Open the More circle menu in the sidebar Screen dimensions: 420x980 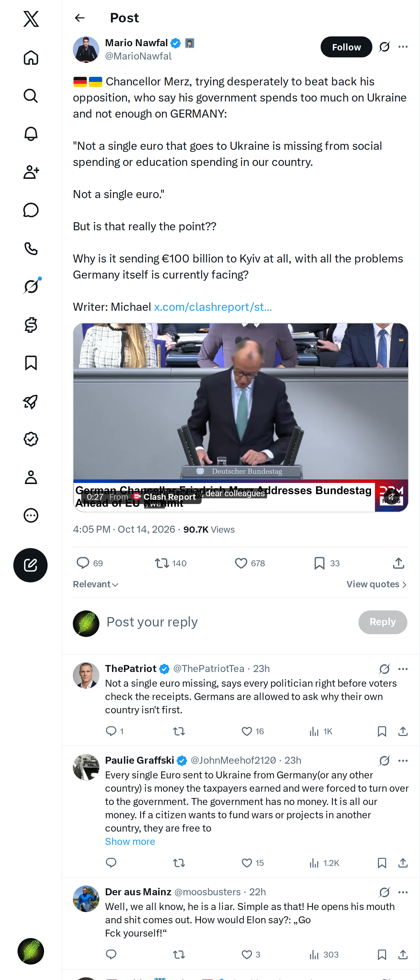click(31, 516)
